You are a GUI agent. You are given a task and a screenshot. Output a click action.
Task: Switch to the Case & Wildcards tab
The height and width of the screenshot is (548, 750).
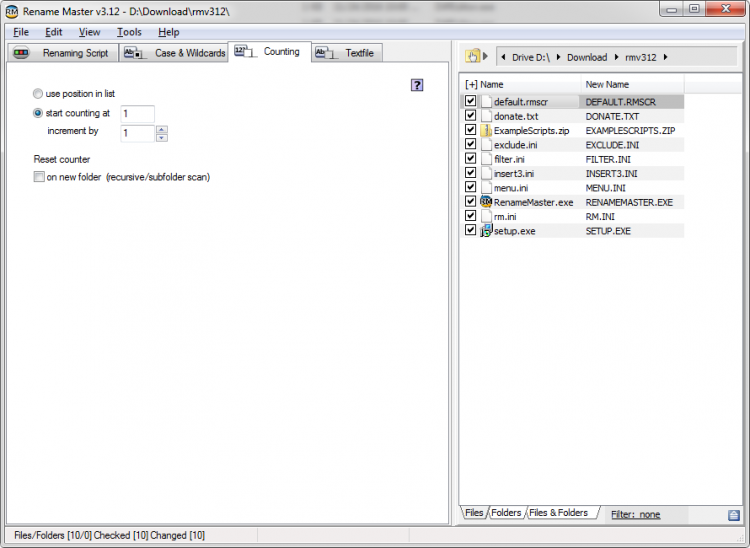coord(174,53)
